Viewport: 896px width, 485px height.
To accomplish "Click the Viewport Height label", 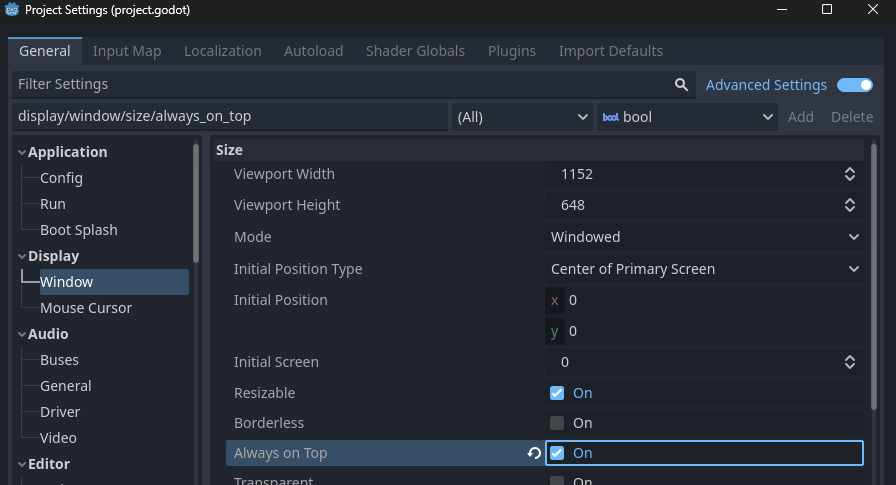I will pyautogui.click(x=287, y=205).
